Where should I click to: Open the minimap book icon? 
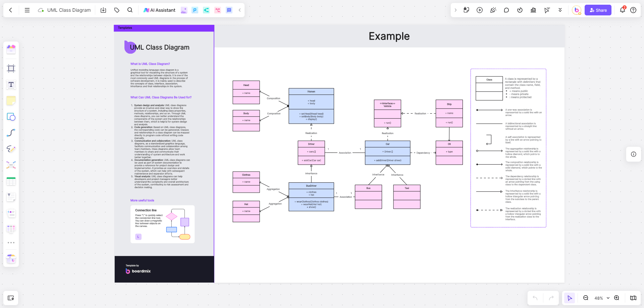[x=633, y=298]
